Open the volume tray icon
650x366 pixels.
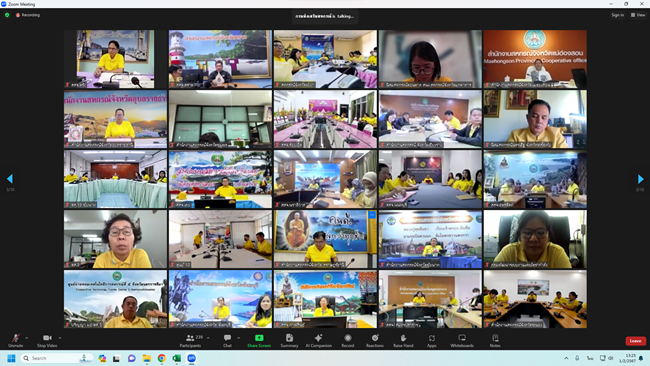coord(611,358)
